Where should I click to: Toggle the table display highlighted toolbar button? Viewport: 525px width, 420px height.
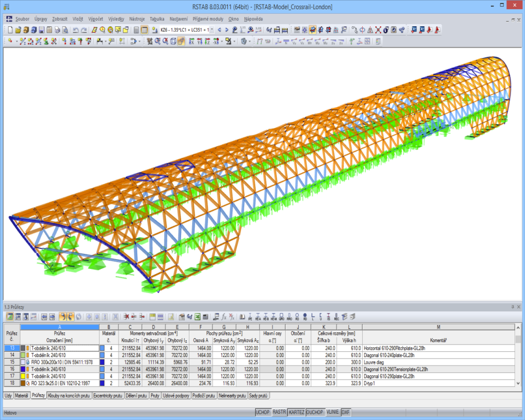144,30
